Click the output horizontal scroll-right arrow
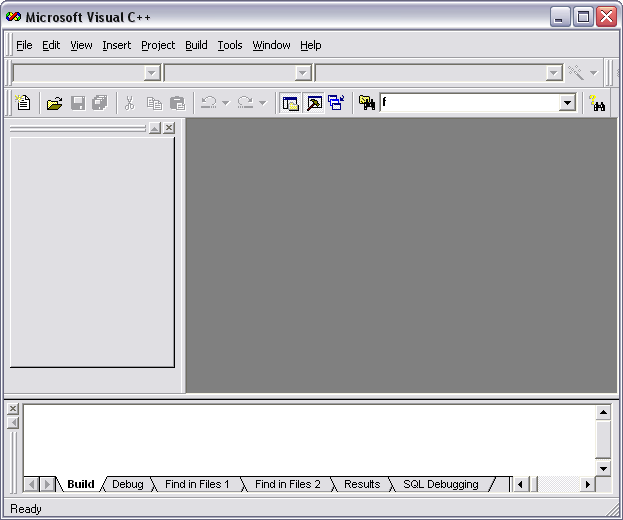The height and width of the screenshot is (520, 623). tap(588, 484)
